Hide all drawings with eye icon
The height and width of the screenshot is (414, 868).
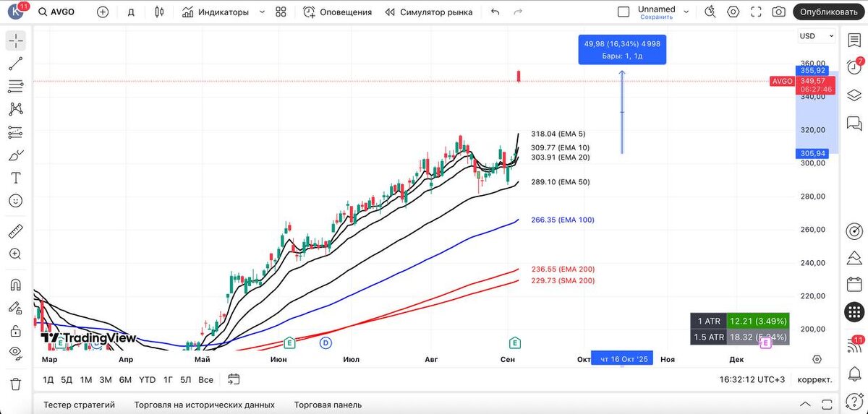coord(16,353)
